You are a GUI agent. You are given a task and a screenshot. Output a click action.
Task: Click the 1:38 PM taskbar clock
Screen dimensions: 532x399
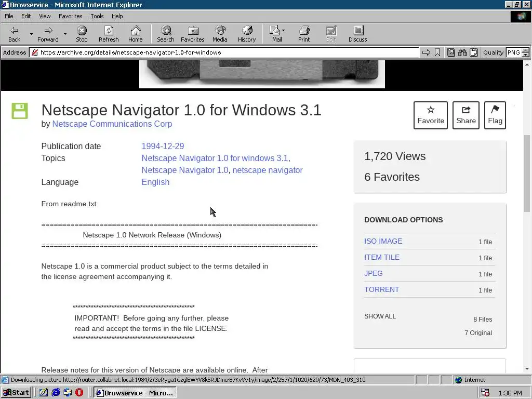coord(510,393)
